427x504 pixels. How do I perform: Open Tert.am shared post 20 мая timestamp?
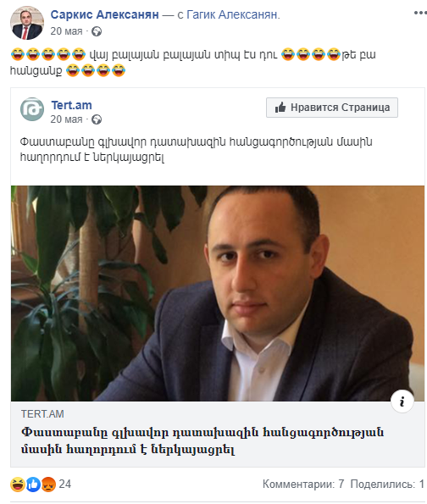pyautogui.click(x=66, y=119)
